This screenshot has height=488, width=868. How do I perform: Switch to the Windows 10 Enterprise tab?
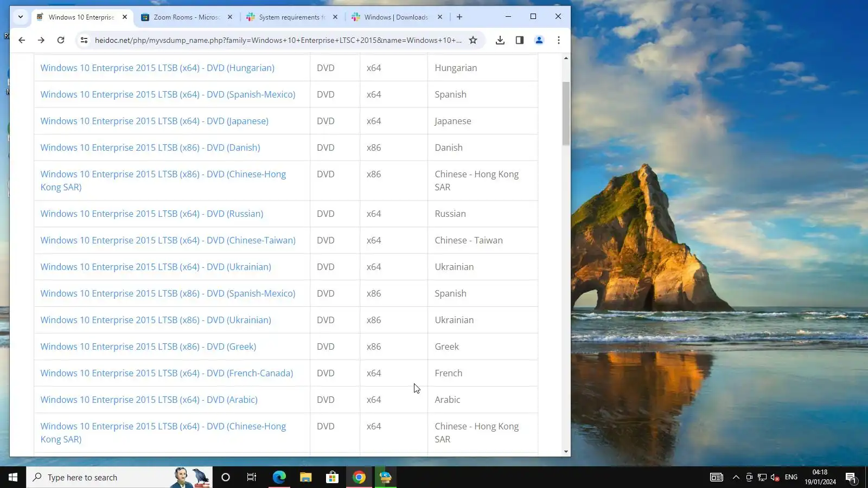click(81, 17)
